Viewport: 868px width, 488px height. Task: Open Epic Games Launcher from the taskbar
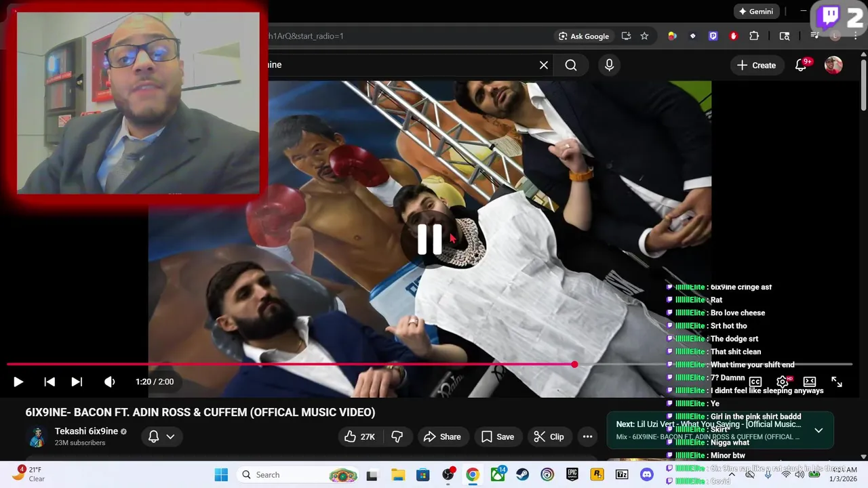(x=572, y=474)
